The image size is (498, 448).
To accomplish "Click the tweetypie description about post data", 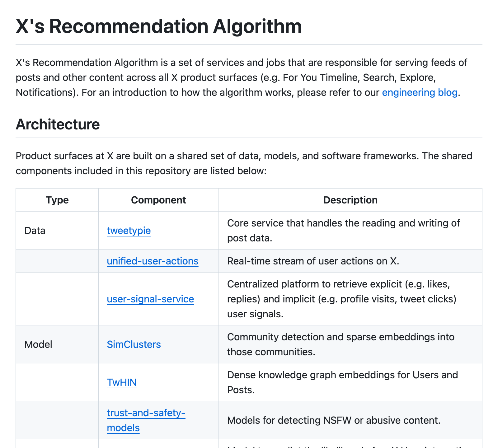I will (x=343, y=231).
